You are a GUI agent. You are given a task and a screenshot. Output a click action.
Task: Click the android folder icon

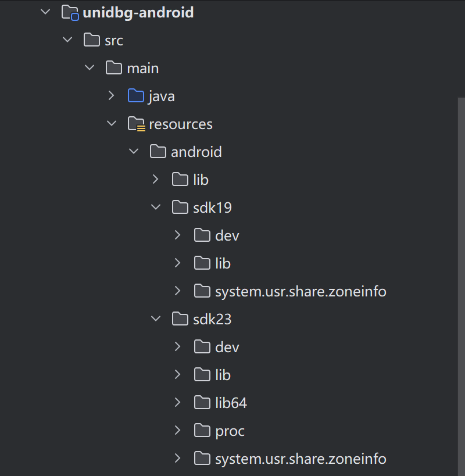point(158,152)
